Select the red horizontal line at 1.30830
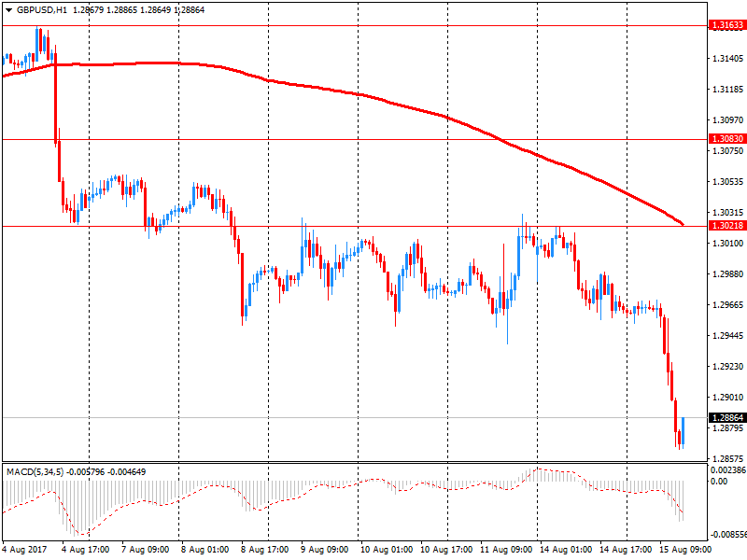Image resolution: width=747 pixels, height=560 pixels. (x=373, y=139)
